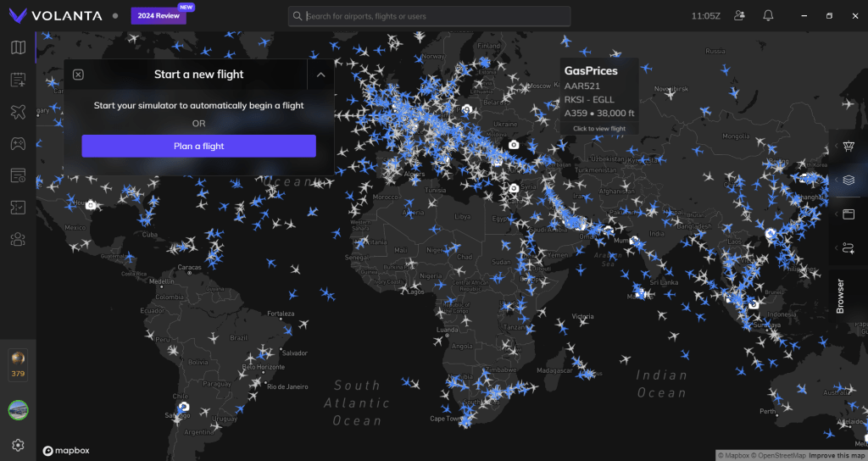Click to view flight AAR521
This screenshot has height=461, width=868.
[x=599, y=129]
